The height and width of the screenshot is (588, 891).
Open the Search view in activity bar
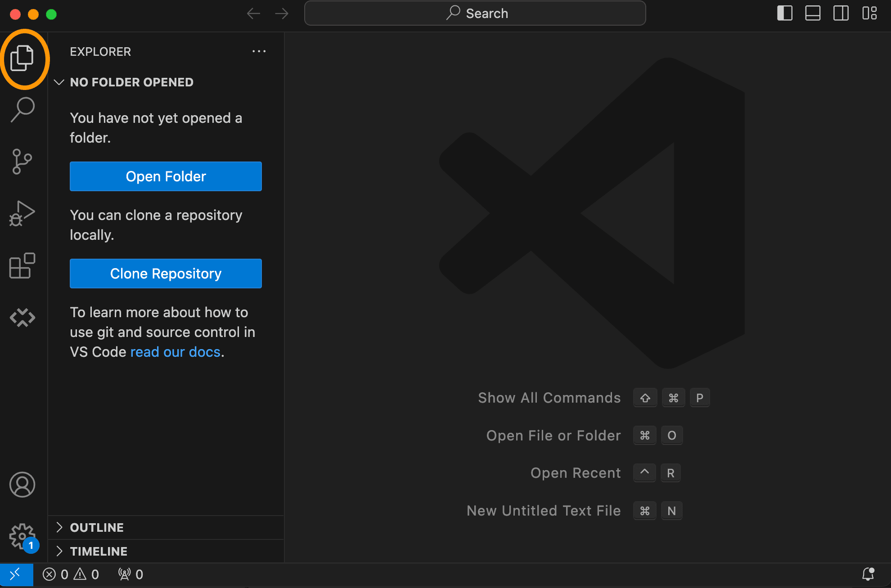pos(22,109)
